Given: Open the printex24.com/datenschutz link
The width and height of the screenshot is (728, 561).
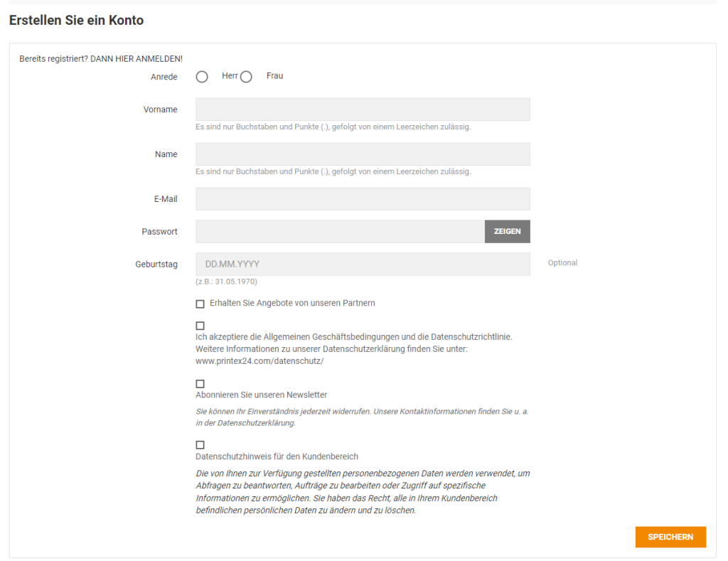Looking at the screenshot, I should 259,361.
